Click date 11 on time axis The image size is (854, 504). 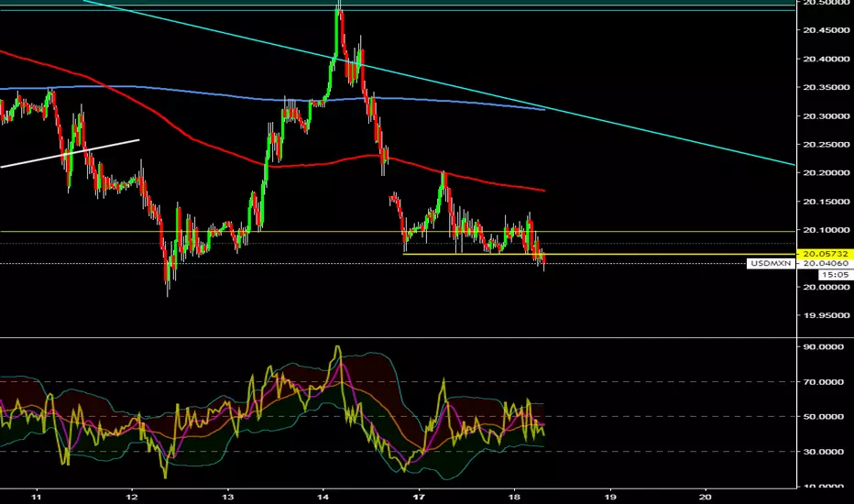click(x=37, y=497)
